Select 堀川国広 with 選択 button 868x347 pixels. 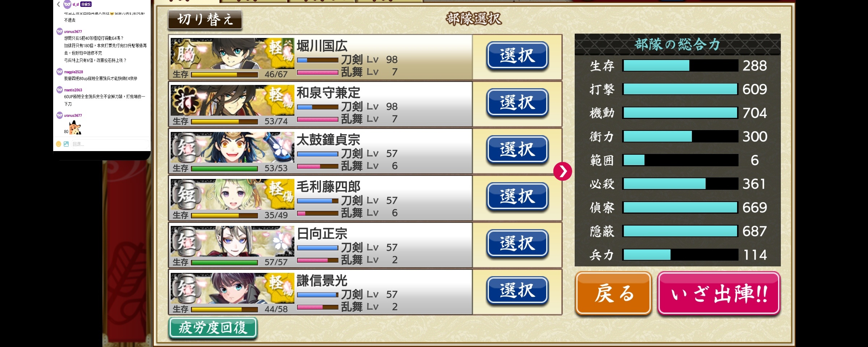tap(517, 56)
